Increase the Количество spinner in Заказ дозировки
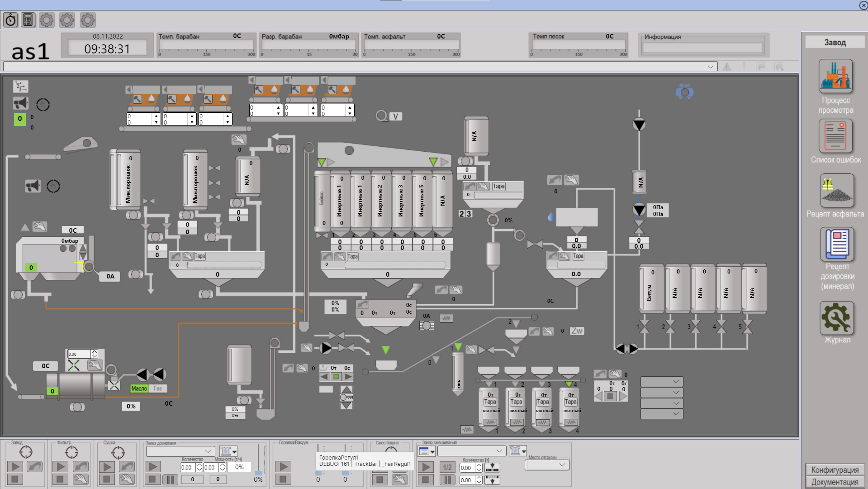 (x=199, y=465)
